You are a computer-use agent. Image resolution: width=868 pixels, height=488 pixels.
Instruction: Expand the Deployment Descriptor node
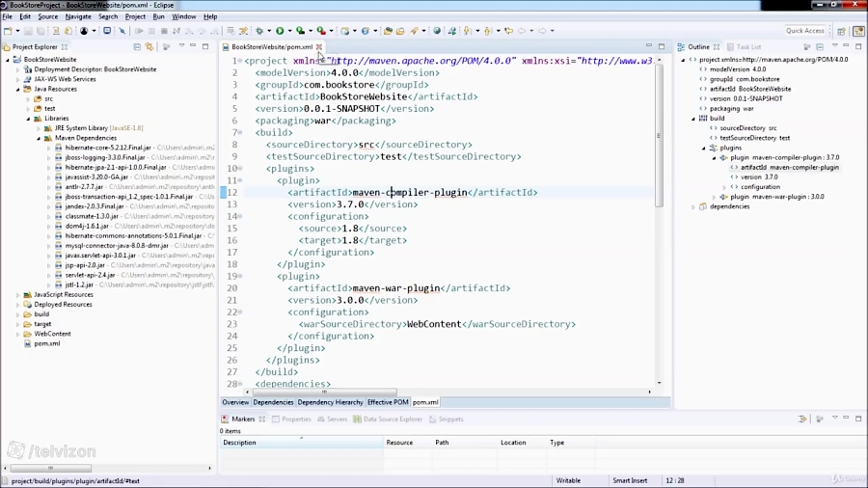tap(17, 69)
